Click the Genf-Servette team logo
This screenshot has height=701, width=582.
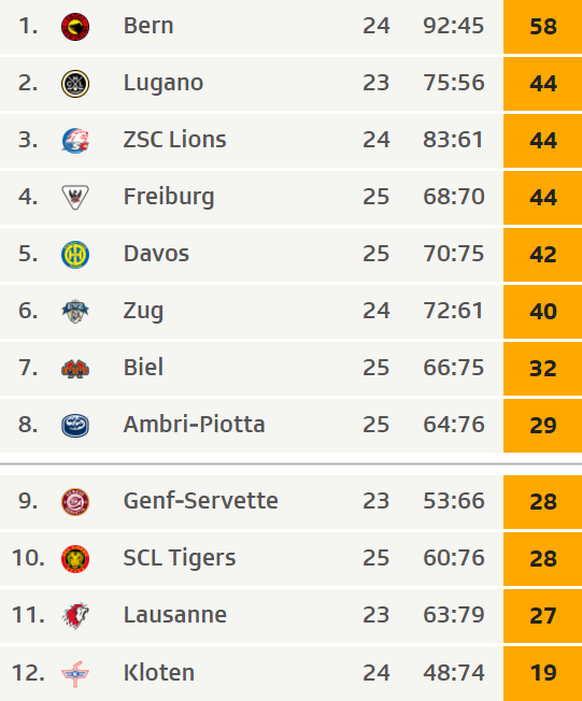[x=75, y=502]
